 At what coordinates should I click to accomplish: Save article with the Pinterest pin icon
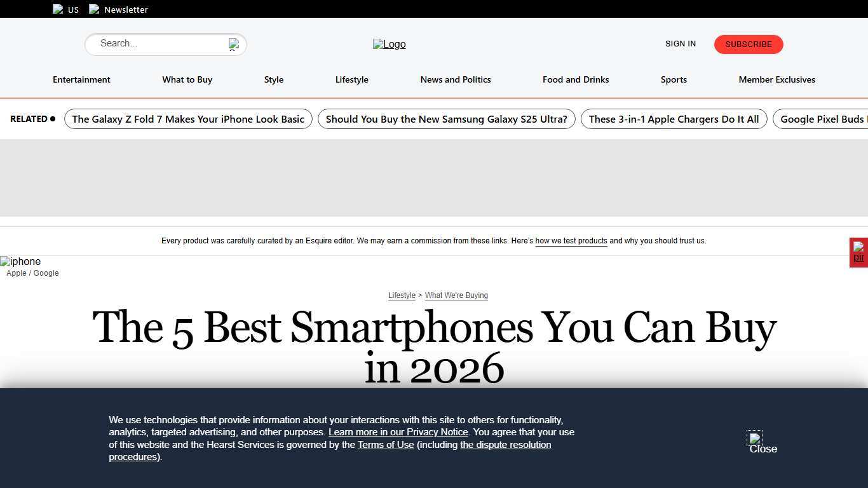(x=858, y=252)
